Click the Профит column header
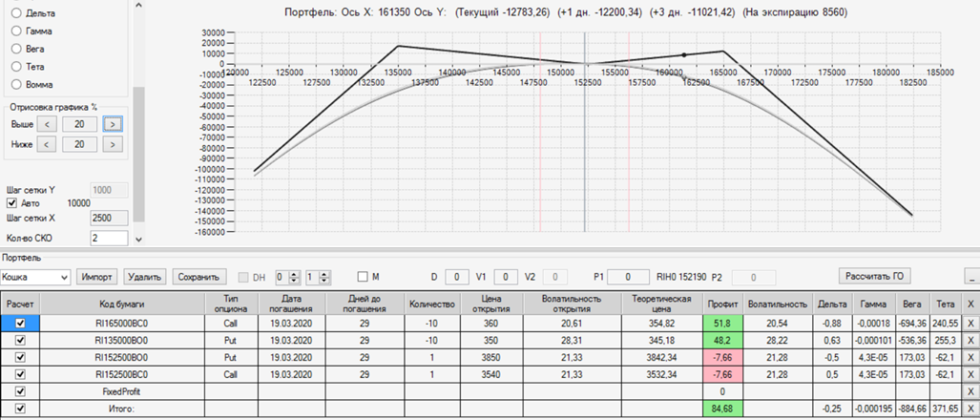This screenshot has height=420, width=980. coord(721,304)
